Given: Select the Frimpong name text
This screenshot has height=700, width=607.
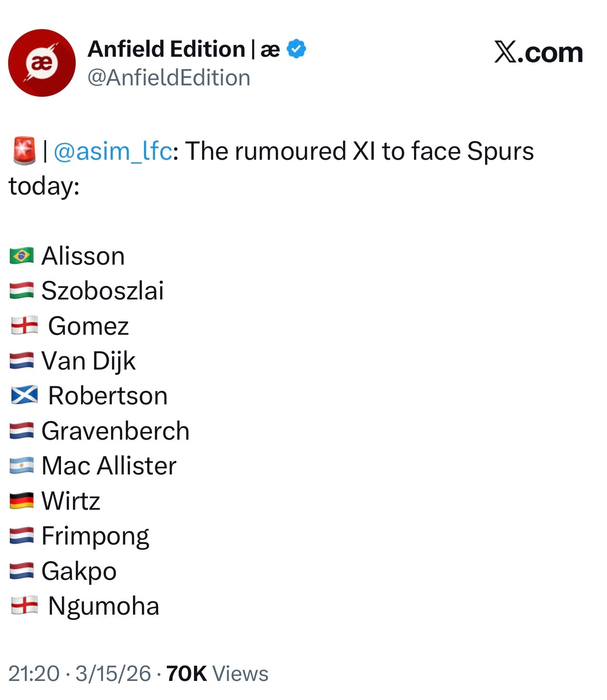Looking at the screenshot, I should pyautogui.click(x=95, y=536).
